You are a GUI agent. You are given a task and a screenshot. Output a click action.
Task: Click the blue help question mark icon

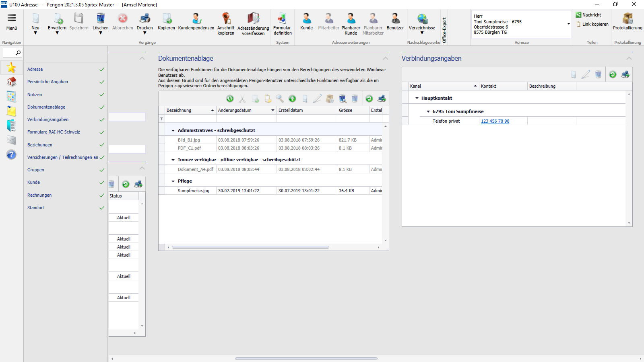coord(11,155)
